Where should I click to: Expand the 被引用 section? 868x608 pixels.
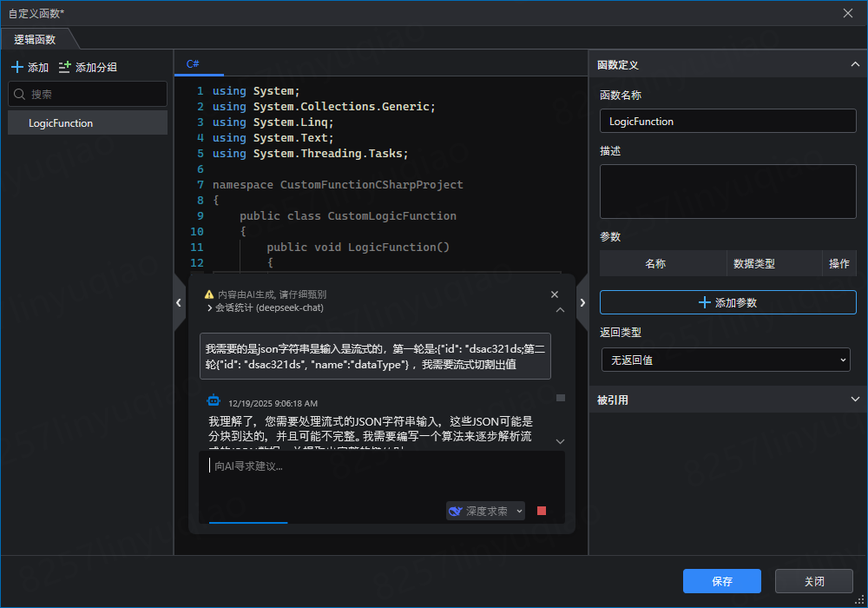pos(854,400)
